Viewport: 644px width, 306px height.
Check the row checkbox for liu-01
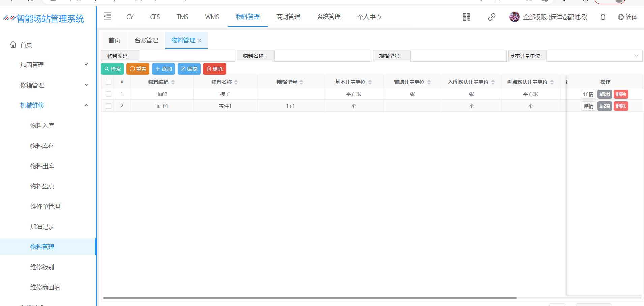tap(108, 106)
